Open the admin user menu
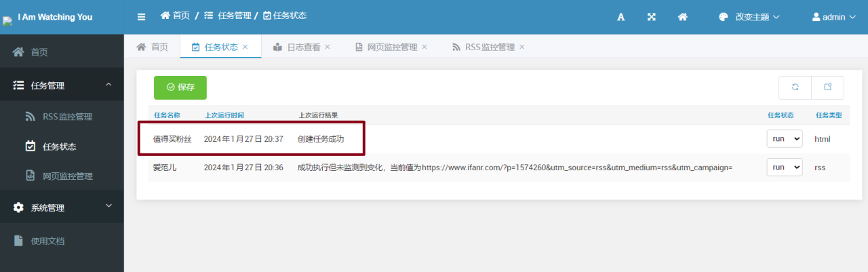Viewport: 868px width, 272px height. click(834, 17)
